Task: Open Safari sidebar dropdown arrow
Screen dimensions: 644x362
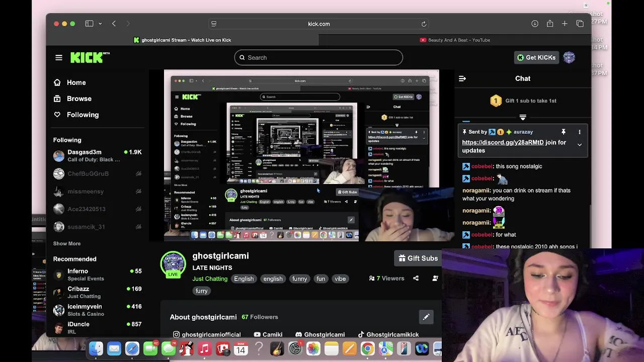Action: [100, 24]
